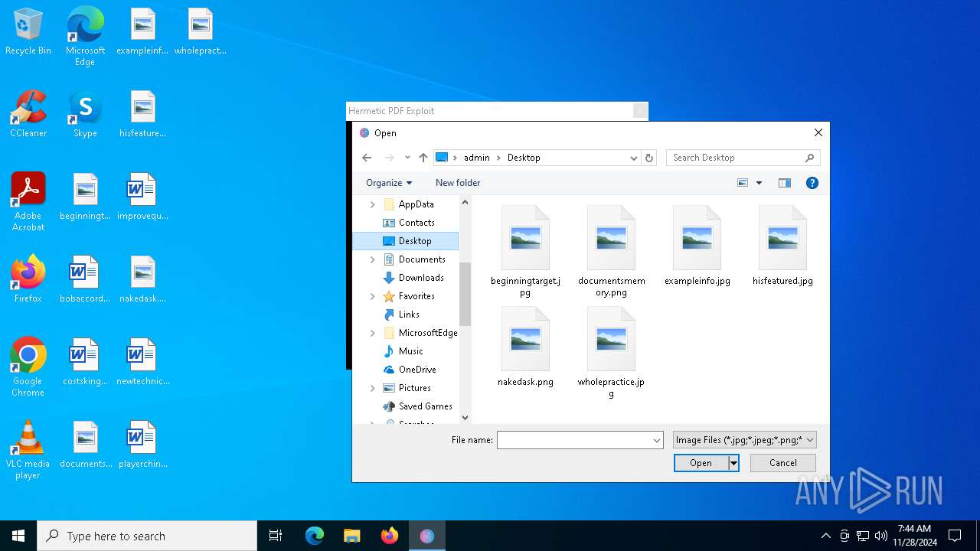Open the address bar history dropdown
Image resolution: width=980 pixels, height=551 pixels.
[x=633, y=158]
